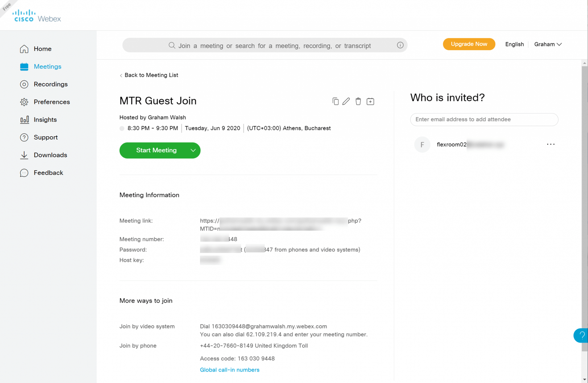Open Global call-in numbers link
The image size is (588, 383).
point(229,370)
